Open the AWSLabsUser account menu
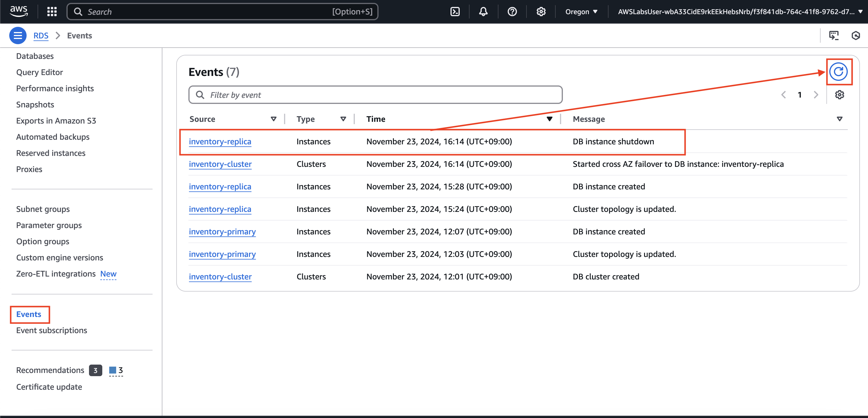 [740, 12]
